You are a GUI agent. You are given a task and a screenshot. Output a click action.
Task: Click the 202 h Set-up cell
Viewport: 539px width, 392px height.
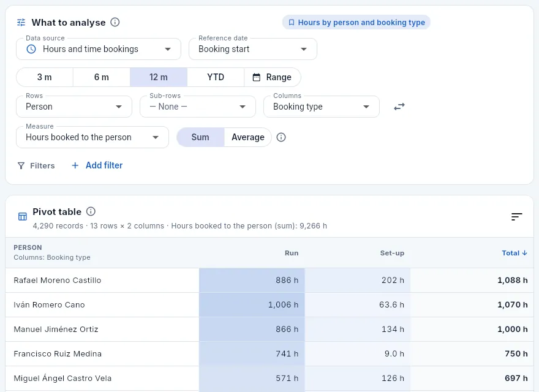pos(358,281)
